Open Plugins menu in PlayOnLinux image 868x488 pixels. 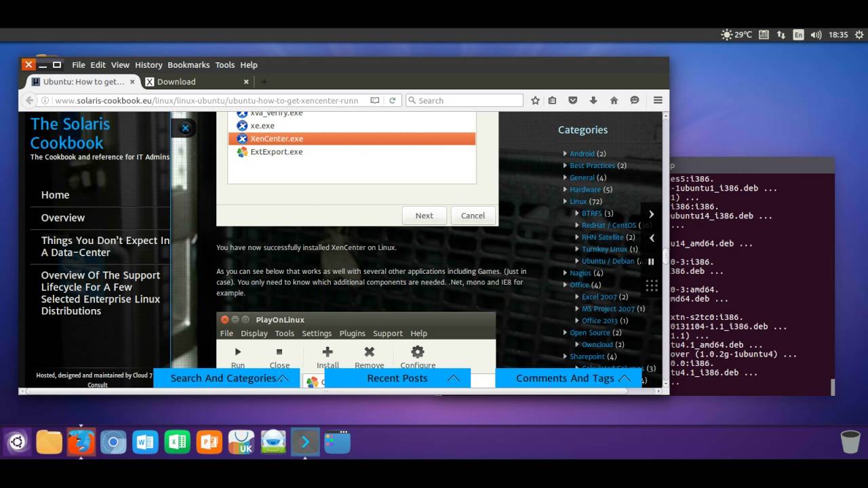tap(352, 333)
